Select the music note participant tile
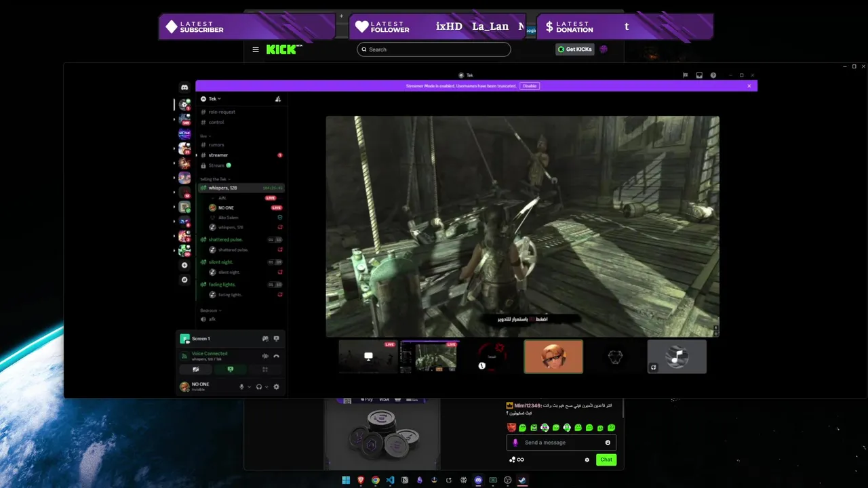Viewport: 868px width, 488px height. click(x=677, y=357)
